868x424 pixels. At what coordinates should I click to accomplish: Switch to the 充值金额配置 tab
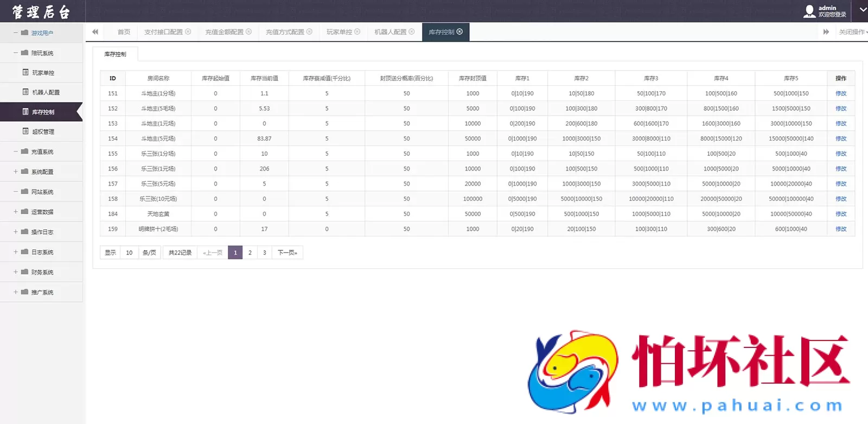pyautogui.click(x=224, y=32)
